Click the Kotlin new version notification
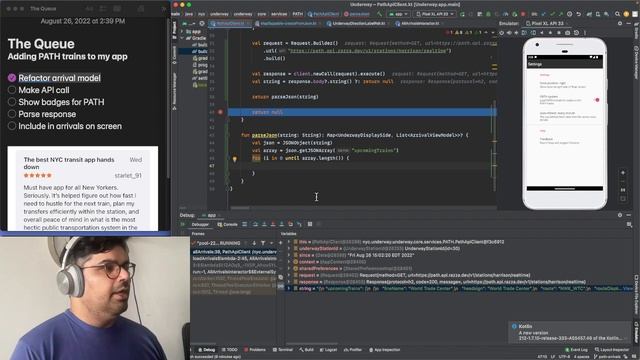This screenshot has height=360, width=640. pos(570,332)
